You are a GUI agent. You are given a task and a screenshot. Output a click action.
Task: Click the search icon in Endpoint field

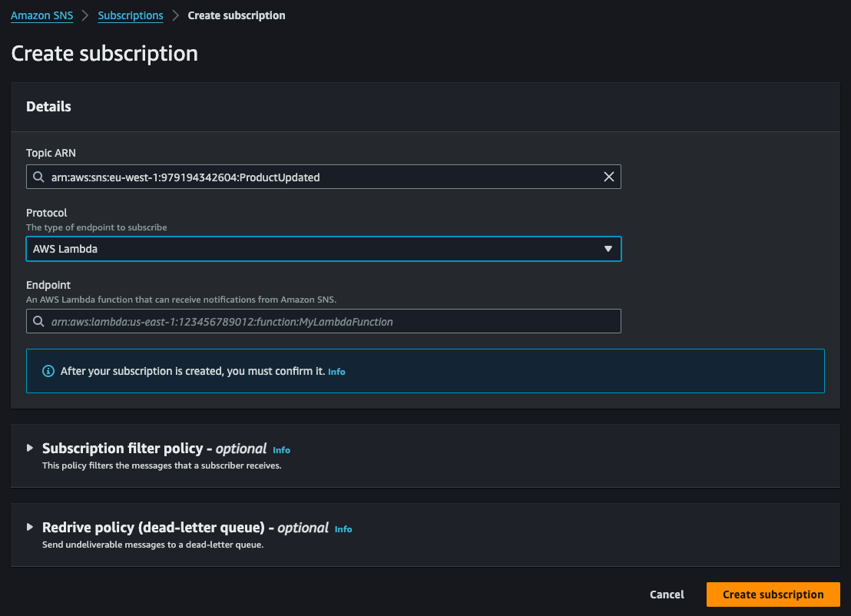tap(38, 321)
